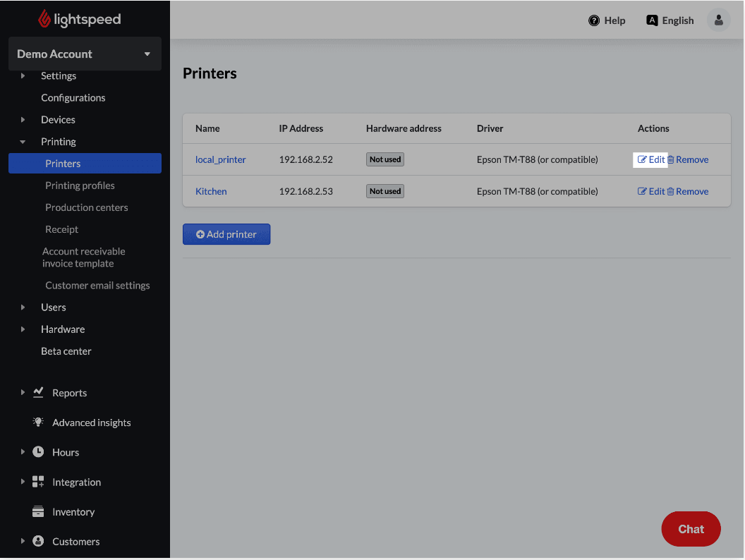Click the Reports chart icon

[38, 392]
